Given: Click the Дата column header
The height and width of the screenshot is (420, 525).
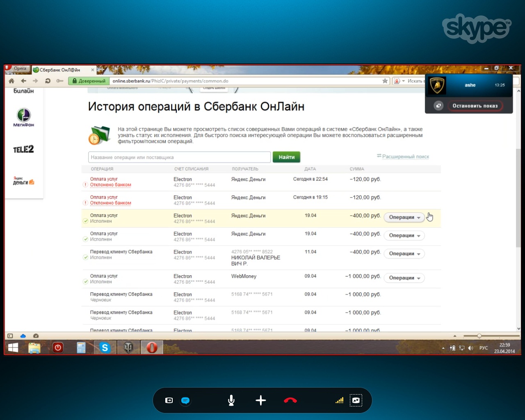Looking at the screenshot, I should tap(310, 169).
